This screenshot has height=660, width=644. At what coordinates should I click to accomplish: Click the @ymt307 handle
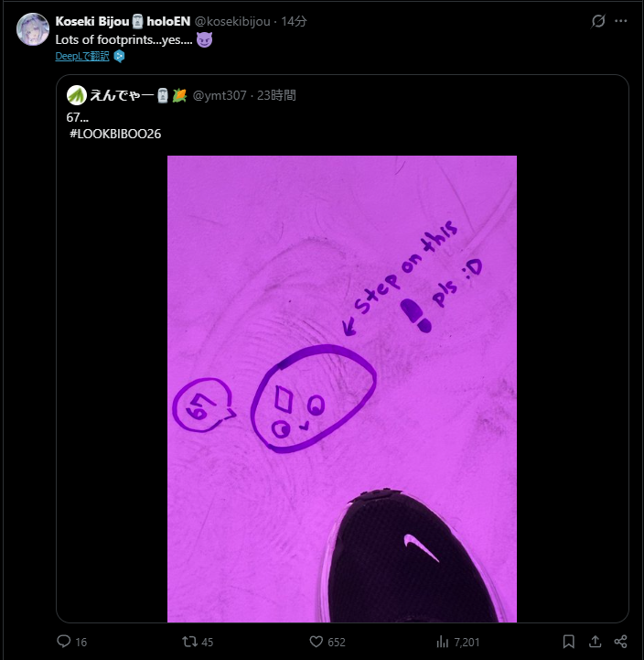219,95
